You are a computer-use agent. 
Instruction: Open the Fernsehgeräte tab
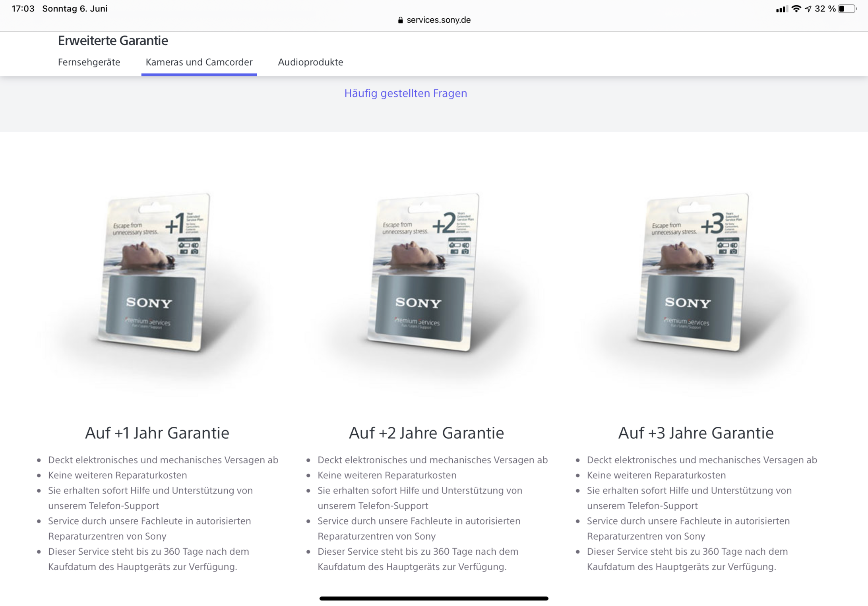tap(89, 62)
